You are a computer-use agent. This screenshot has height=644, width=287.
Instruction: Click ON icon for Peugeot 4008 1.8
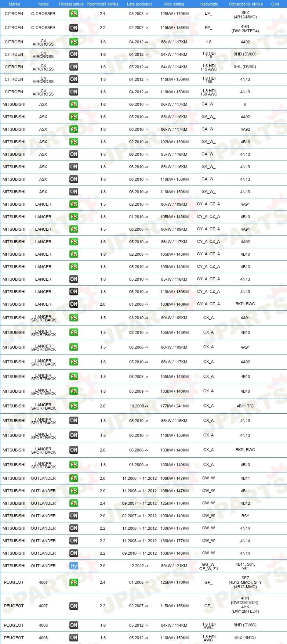coord(74,638)
